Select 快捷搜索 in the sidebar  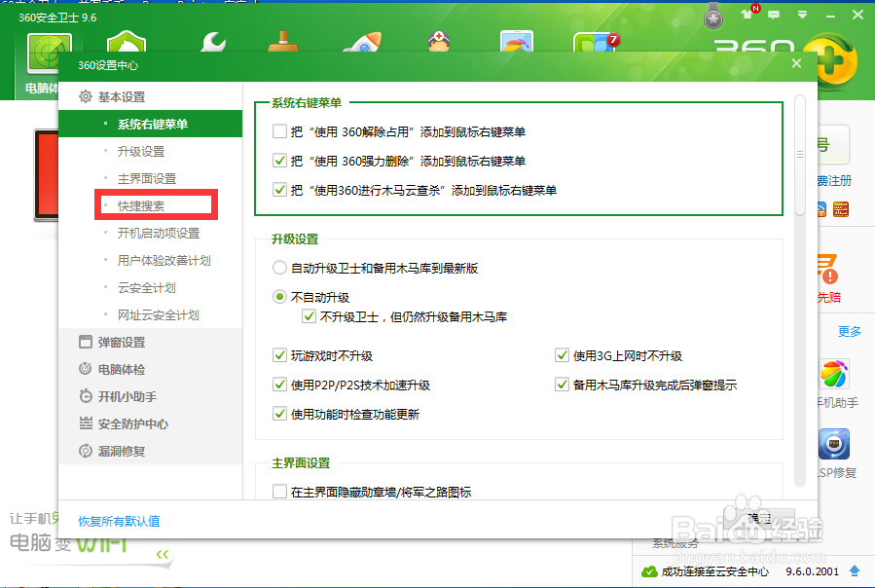coord(140,206)
